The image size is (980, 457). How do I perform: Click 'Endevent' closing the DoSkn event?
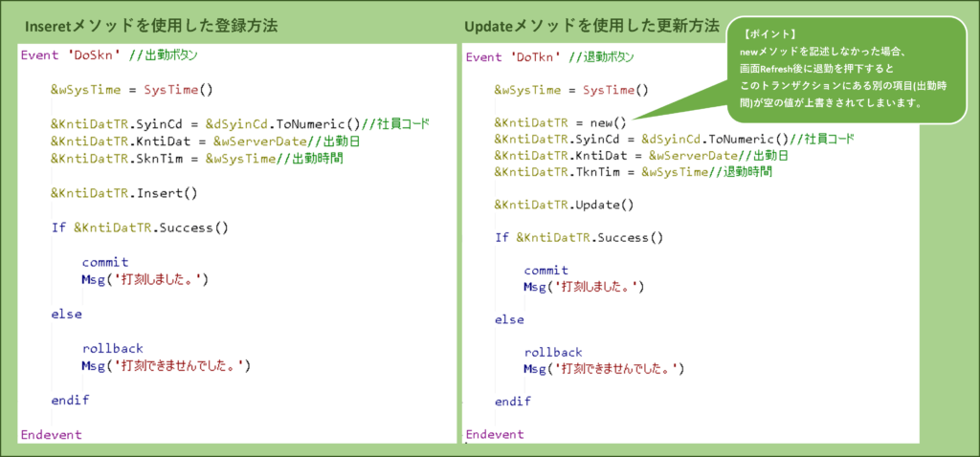tap(52, 434)
